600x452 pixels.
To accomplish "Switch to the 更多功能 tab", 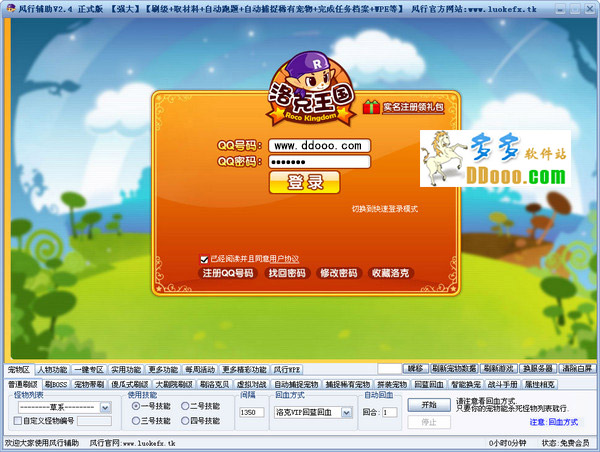I will pos(163,370).
